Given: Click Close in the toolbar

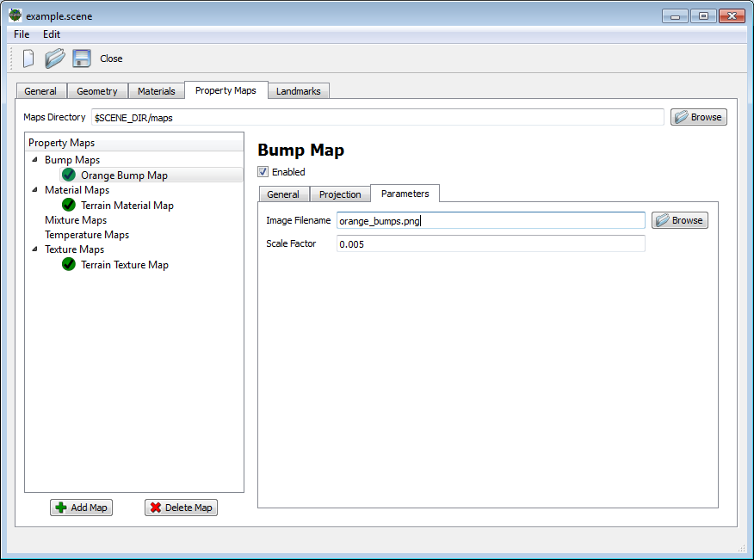Looking at the screenshot, I should pyautogui.click(x=111, y=58).
